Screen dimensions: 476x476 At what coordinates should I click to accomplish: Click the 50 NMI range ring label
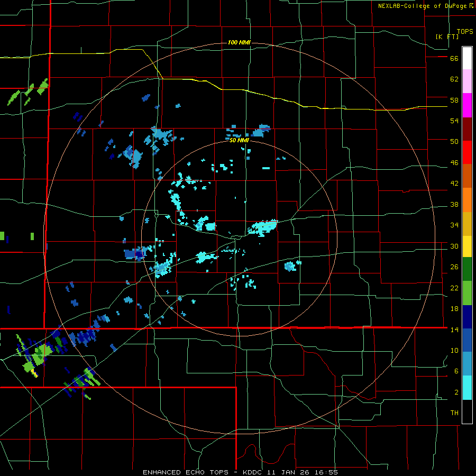coord(239,140)
